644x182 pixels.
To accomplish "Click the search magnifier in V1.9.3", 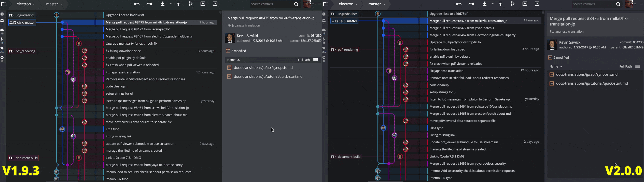I will [x=296, y=4].
